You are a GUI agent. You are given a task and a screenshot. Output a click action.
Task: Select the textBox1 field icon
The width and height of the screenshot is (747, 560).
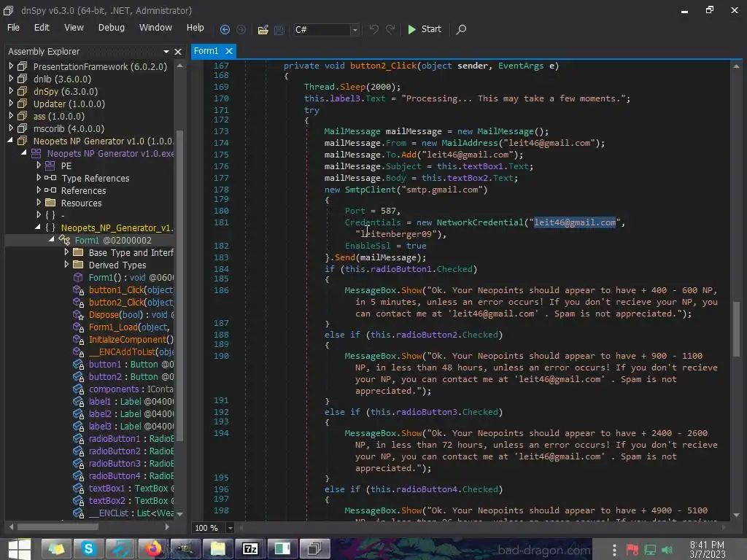[x=78, y=488]
